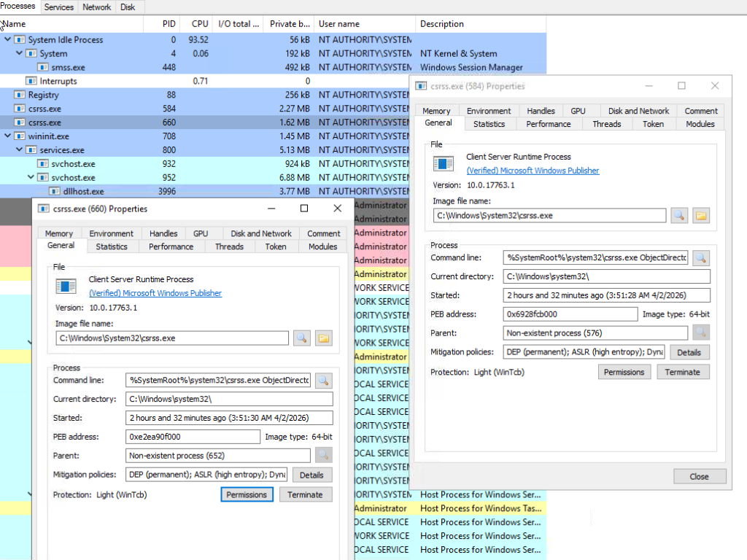Open the Threads tab in csrss.exe (584) Properties
Viewport: 747px width, 560px height.
(x=606, y=124)
